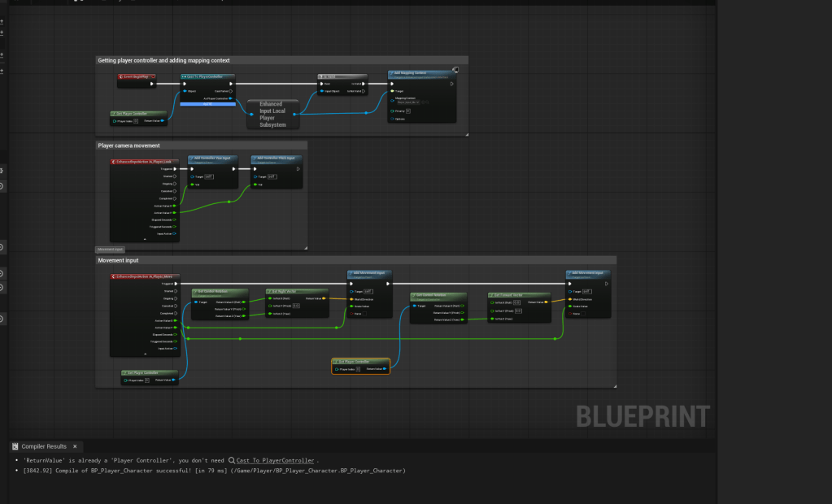Select the Add Controller Pitch Input node

tap(276, 159)
